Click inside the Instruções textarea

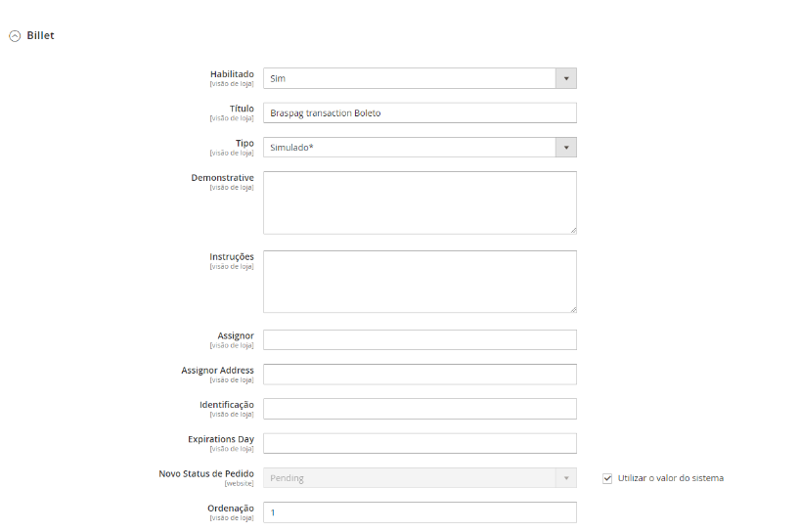point(420,282)
